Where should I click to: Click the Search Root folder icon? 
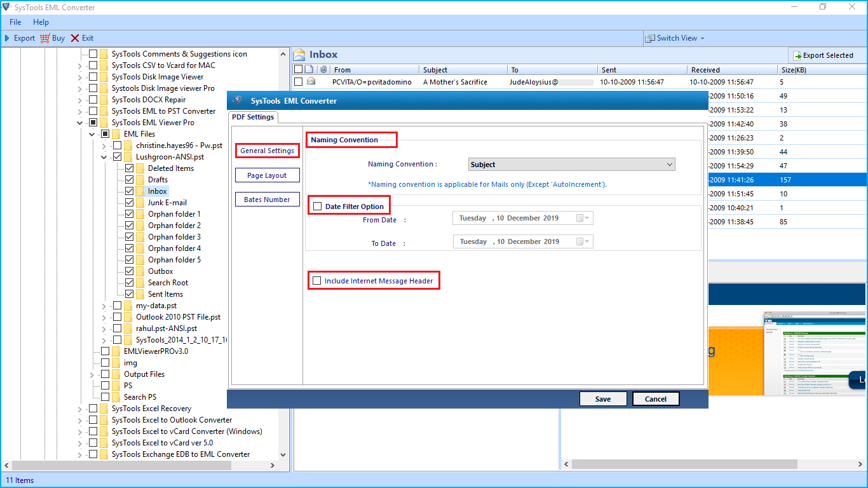[x=140, y=283]
